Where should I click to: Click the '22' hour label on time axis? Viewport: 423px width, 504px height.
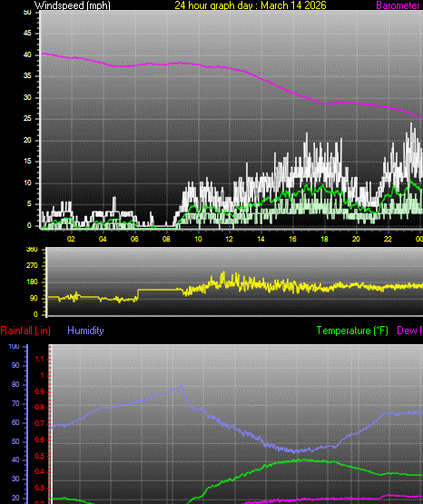388,239
